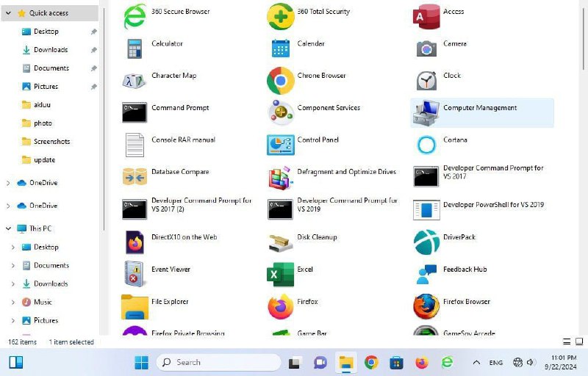Expand Pictures under This PC
Viewport: 588px width, 376px height.
13,321
